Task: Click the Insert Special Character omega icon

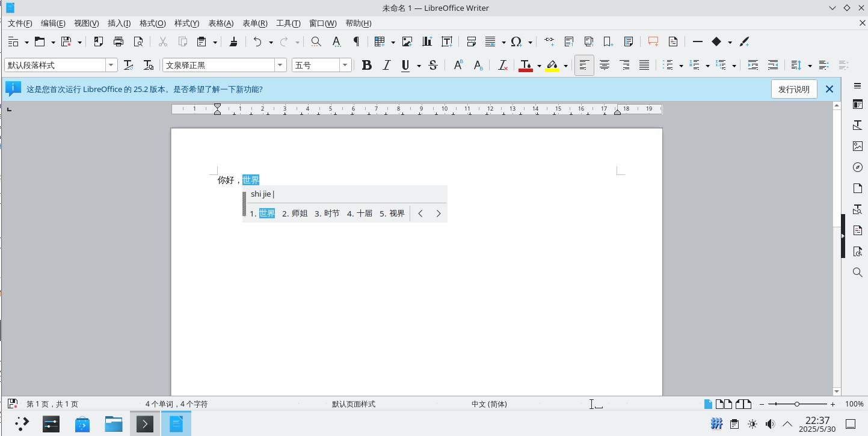Action: (x=516, y=41)
